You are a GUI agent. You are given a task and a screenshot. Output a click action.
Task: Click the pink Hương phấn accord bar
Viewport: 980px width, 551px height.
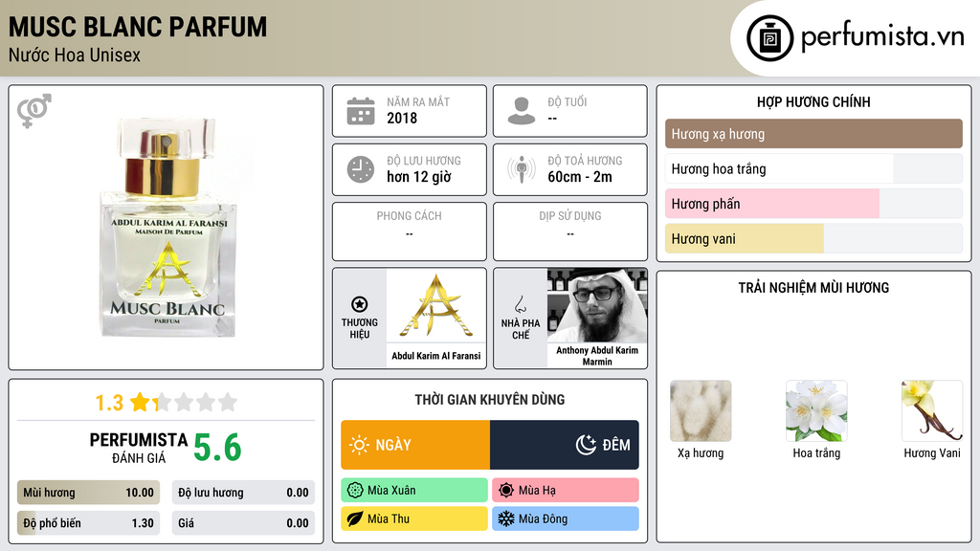tap(772, 204)
